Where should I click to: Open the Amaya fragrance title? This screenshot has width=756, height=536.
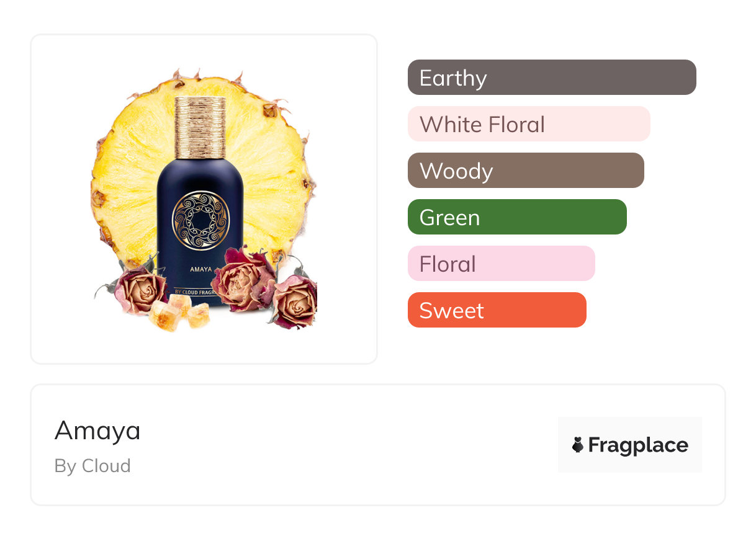[x=97, y=431]
